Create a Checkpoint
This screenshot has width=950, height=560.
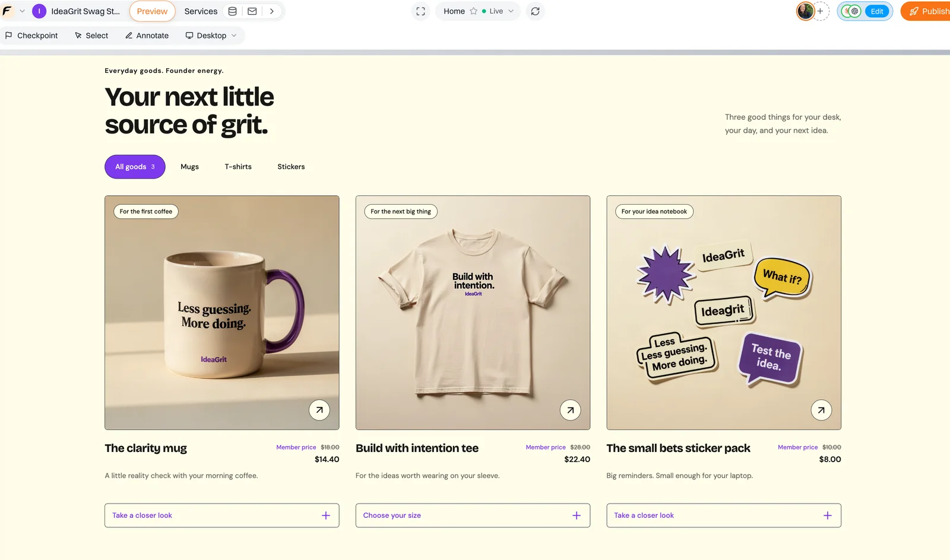coord(31,36)
